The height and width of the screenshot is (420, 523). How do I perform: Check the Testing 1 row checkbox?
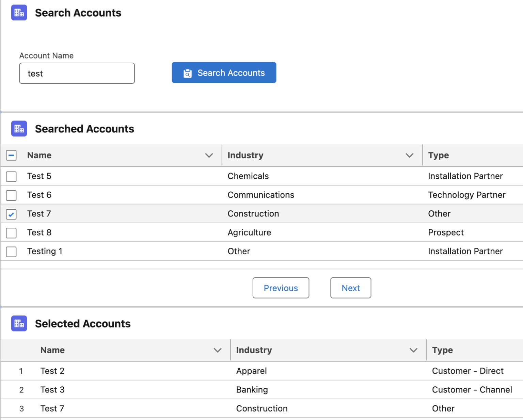click(x=11, y=252)
